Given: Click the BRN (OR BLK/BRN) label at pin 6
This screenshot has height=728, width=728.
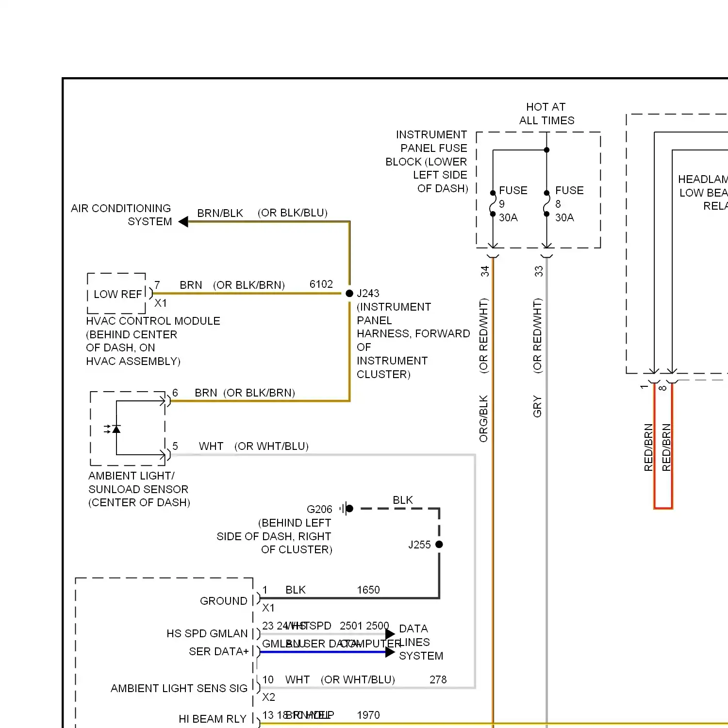Looking at the screenshot, I should [x=245, y=393].
